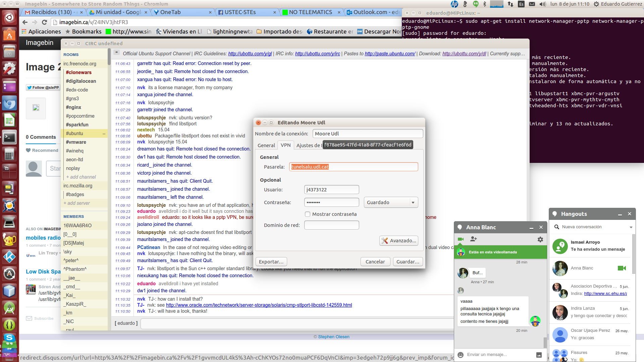Click the CIRC menu icon beside the channel topic
This screenshot has width=644, height=362.
pyautogui.click(x=116, y=53)
